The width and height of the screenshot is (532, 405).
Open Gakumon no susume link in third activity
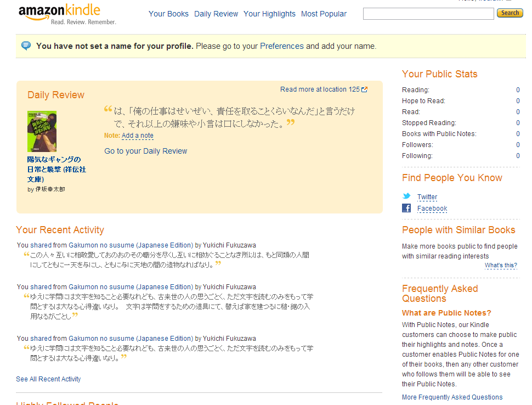pos(131,339)
